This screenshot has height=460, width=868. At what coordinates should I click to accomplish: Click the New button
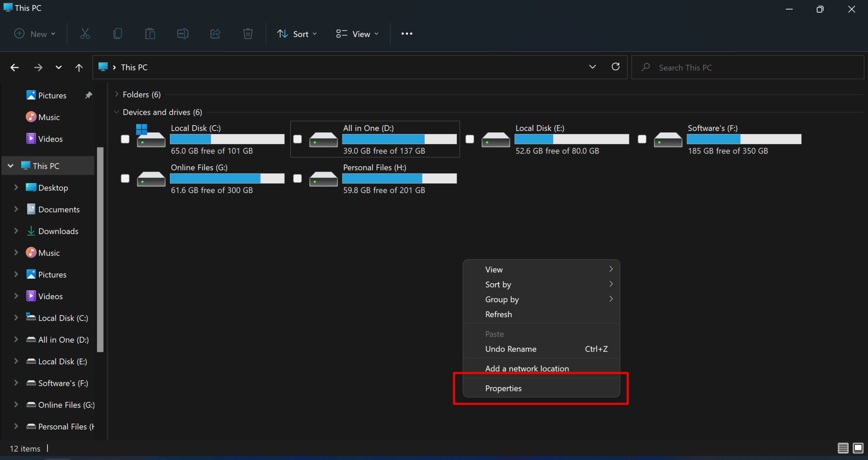click(35, 33)
